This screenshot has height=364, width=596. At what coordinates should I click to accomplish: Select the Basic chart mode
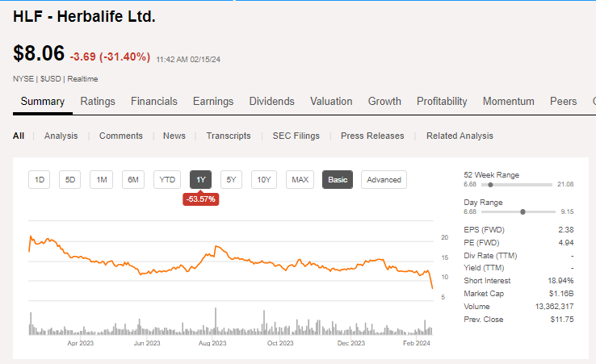pyautogui.click(x=338, y=180)
